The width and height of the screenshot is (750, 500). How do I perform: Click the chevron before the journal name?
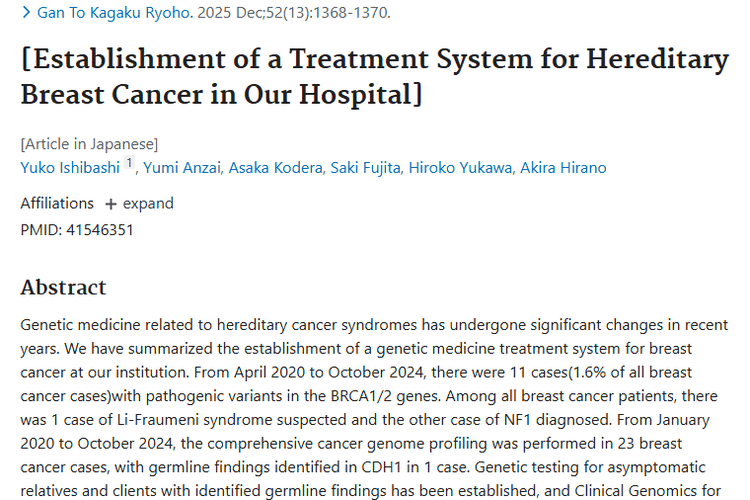(26, 13)
